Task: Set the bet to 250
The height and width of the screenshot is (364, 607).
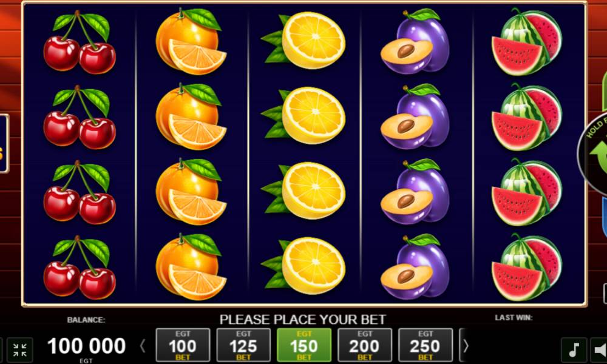Action: tap(426, 345)
